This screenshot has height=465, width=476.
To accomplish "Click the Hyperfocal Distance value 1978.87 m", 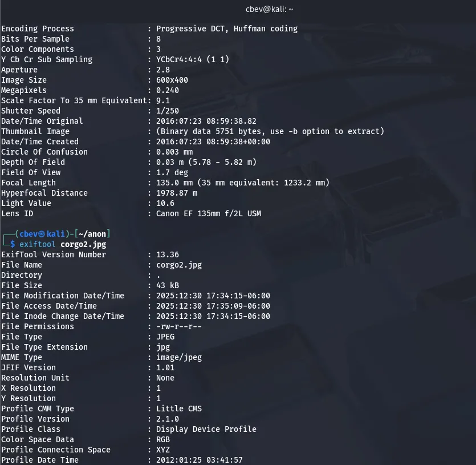I will coord(177,193).
